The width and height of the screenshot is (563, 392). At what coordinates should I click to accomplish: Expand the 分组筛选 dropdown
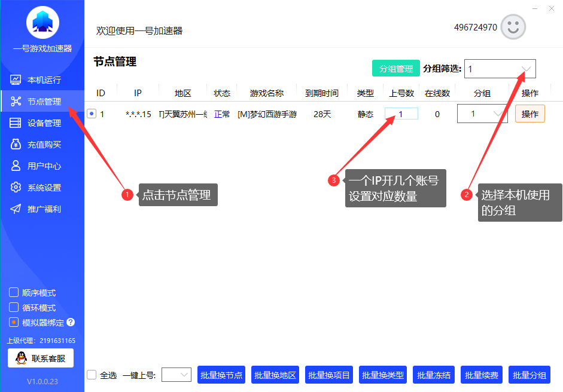500,69
